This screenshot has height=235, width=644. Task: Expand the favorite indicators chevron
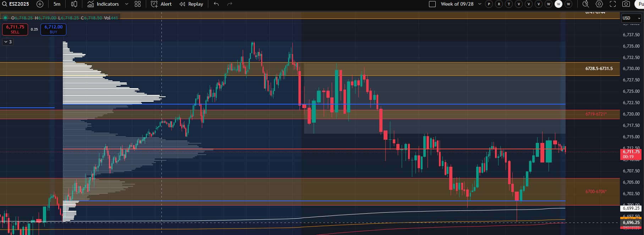127,4
